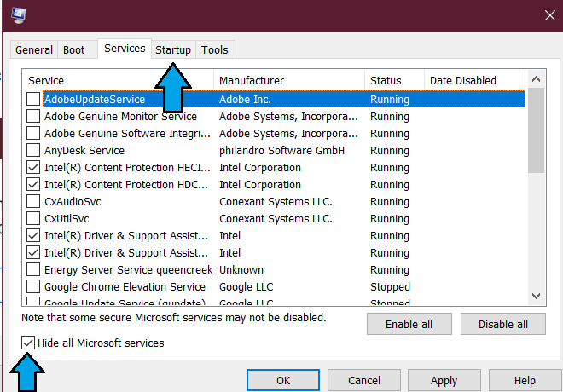Enable the AnyDesk Service checkbox

(x=33, y=150)
